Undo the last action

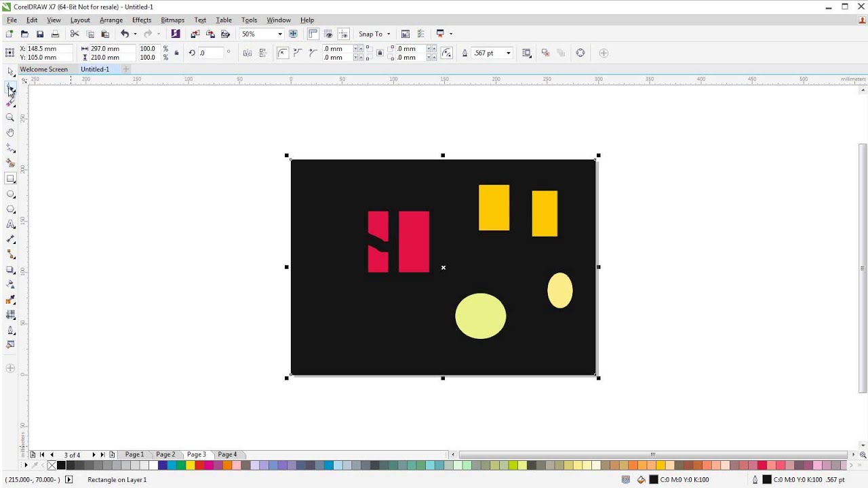125,34
